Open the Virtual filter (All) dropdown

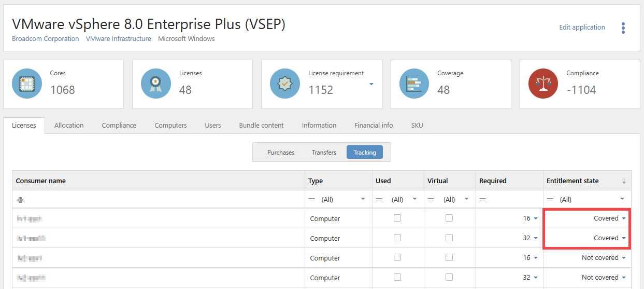tap(466, 199)
